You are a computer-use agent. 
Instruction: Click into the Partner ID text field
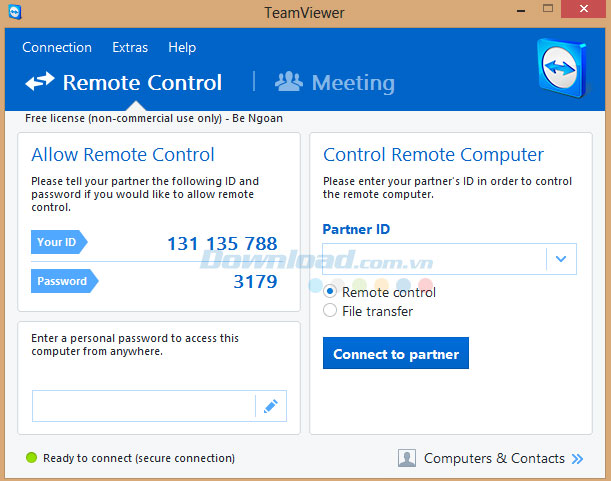pyautogui.click(x=434, y=259)
